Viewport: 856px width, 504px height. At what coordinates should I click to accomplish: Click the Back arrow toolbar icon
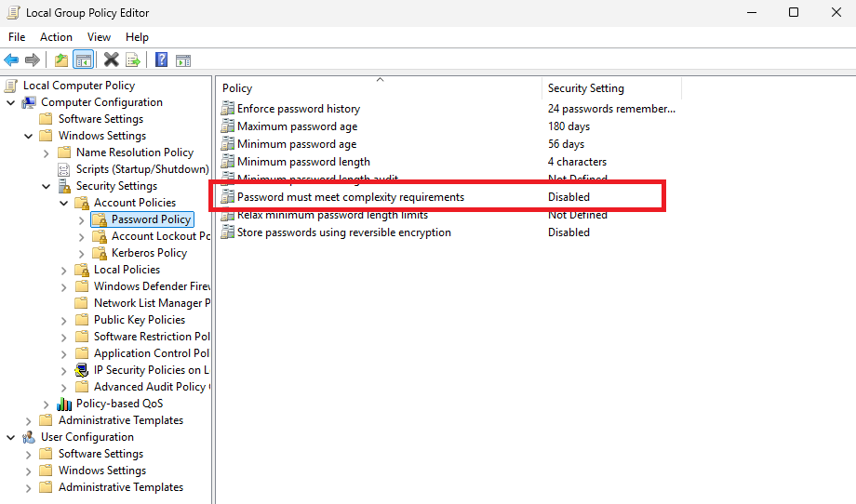click(x=11, y=60)
